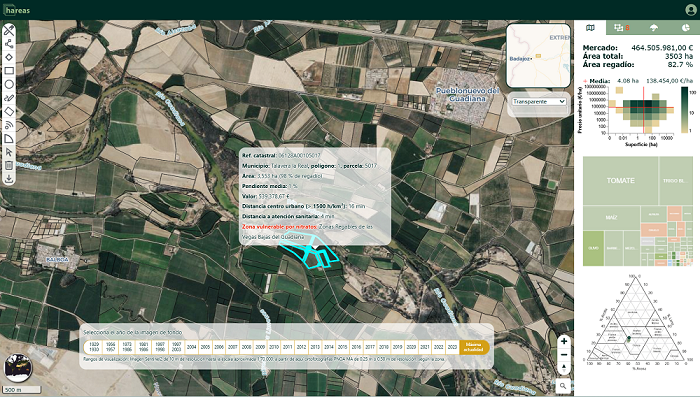Select the 2012 imagery year
Screen dimensions: 700x397
pos(301,347)
